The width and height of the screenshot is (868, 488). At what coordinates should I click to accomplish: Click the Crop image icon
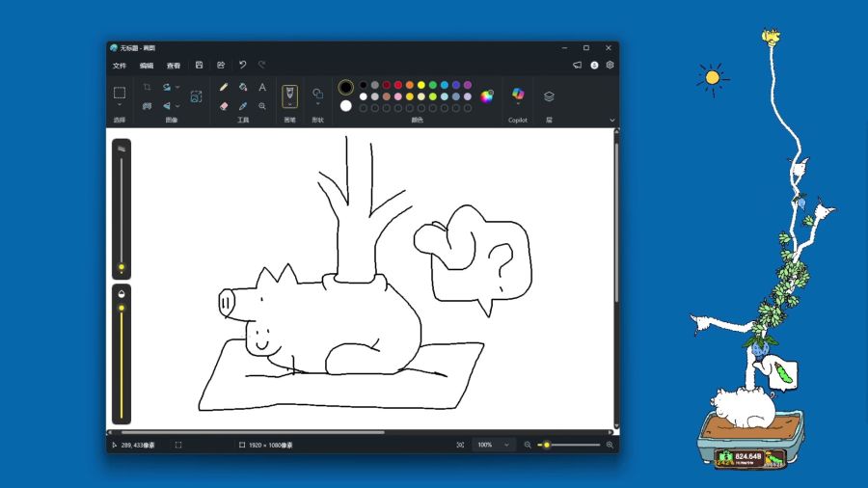coord(147,87)
